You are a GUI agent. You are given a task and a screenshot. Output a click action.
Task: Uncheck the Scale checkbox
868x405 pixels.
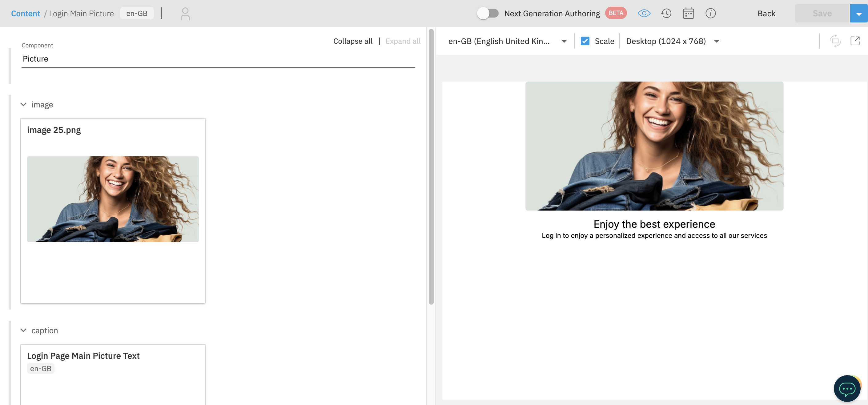[x=585, y=41]
